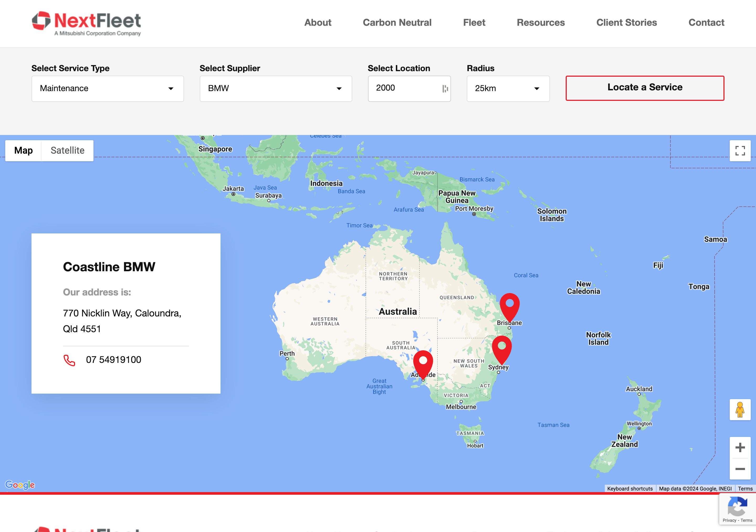Open map Keyboard shortcuts
Image resolution: width=756 pixels, height=532 pixels.
coord(629,488)
